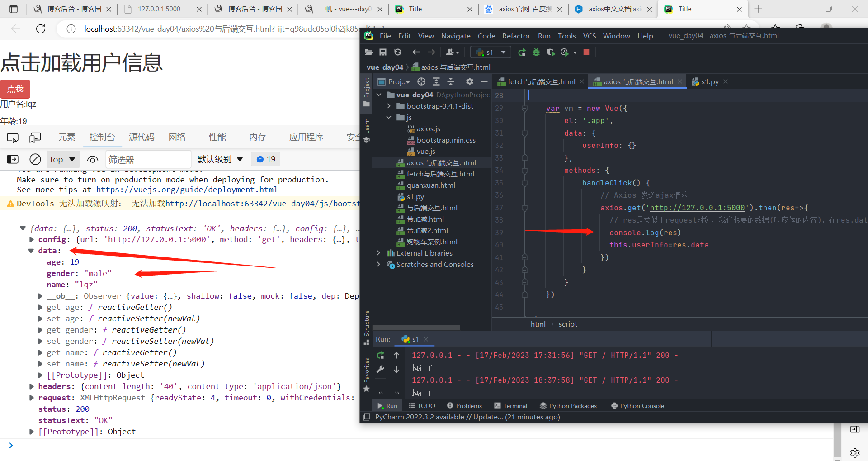Click the down arrow in the Run panel
The image size is (868, 461).
(x=396, y=369)
